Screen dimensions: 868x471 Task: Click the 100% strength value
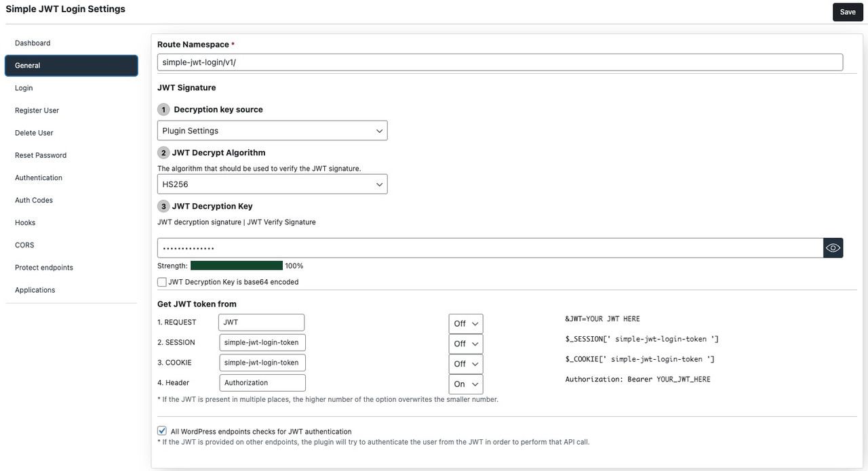coord(294,266)
